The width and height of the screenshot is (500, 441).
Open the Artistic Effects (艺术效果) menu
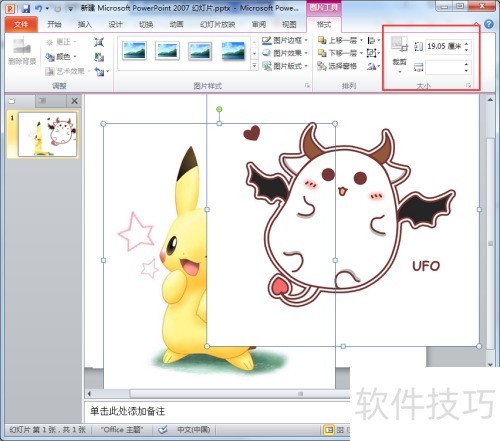pyautogui.click(x=68, y=71)
